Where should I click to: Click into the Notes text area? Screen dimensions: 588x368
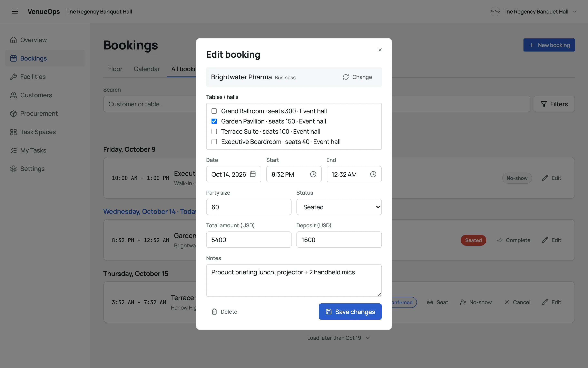pos(294,280)
